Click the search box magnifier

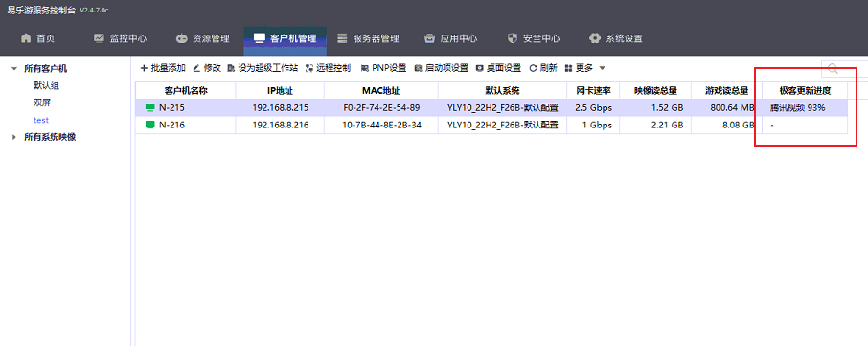coord(832,68)
